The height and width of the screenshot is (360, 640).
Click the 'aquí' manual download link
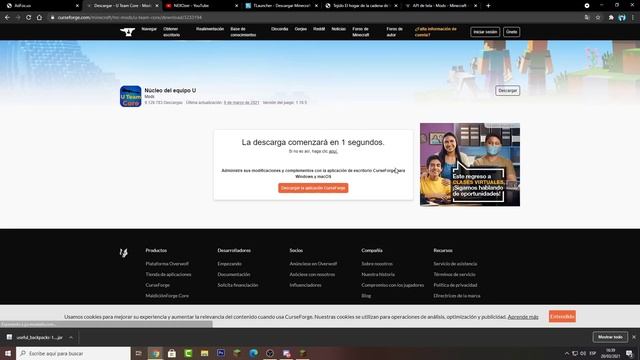pyautogui.click(x=333, y=151)
